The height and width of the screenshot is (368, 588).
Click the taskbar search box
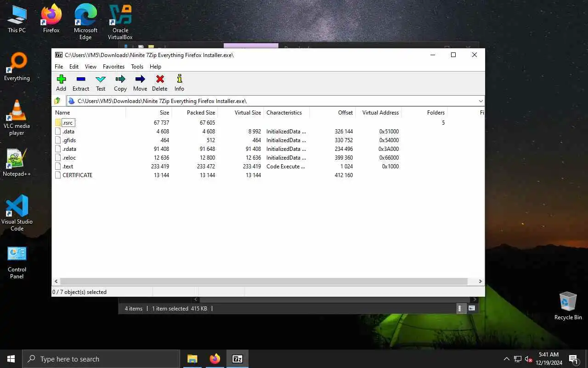tap(101, 359)
